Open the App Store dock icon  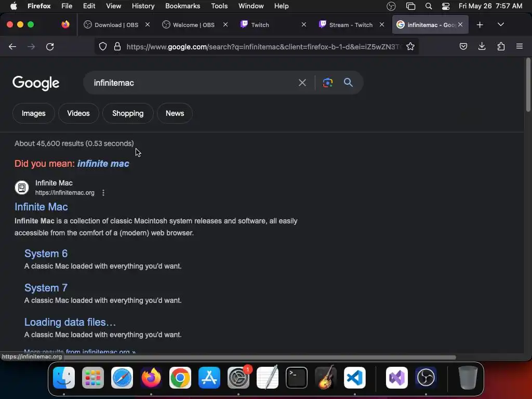tap(209, 378)
